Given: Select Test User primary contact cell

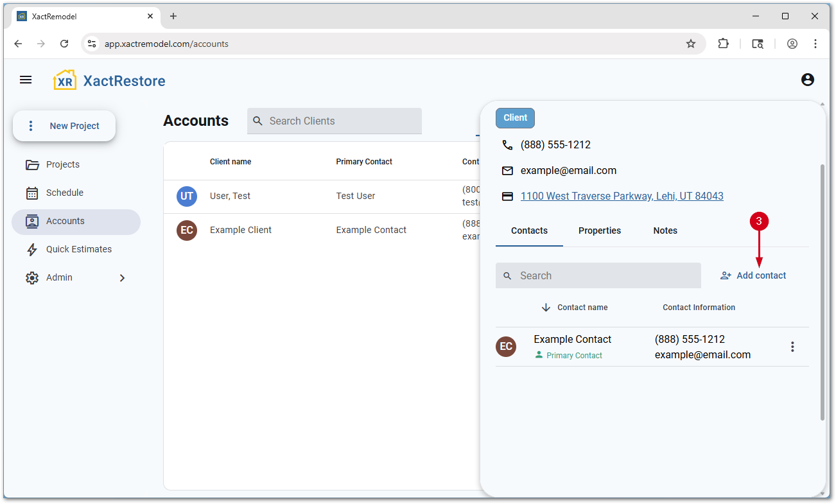Looking at the screenshot, I should coord(356,196).
